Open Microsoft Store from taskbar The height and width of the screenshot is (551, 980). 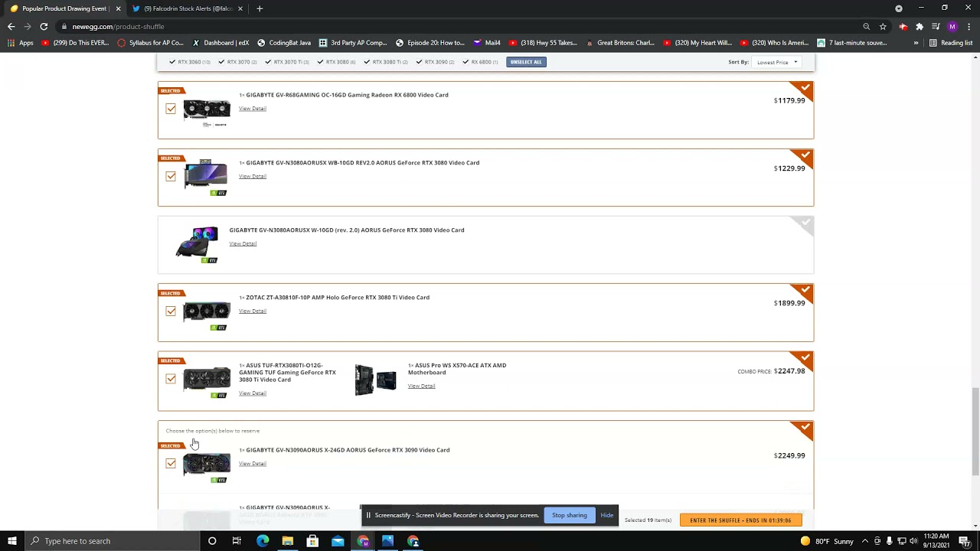click(312, 541)
